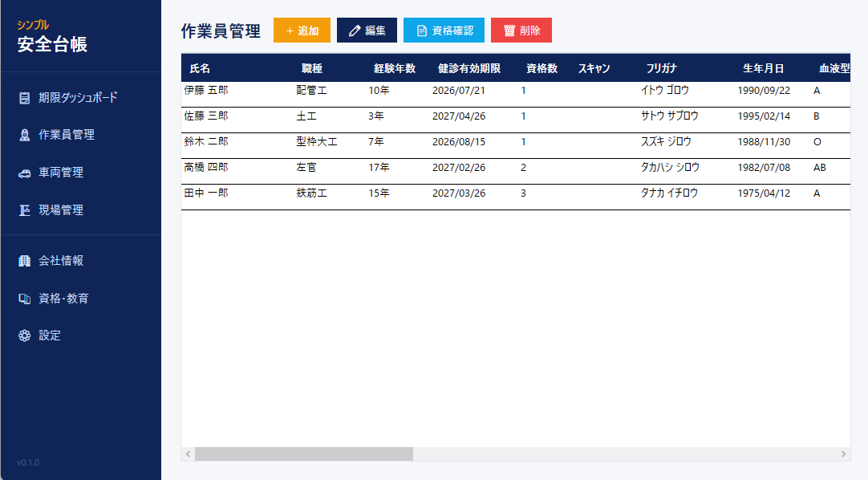
Task: Select the row for 高橋 四郎
Action: tap(515, 171)
